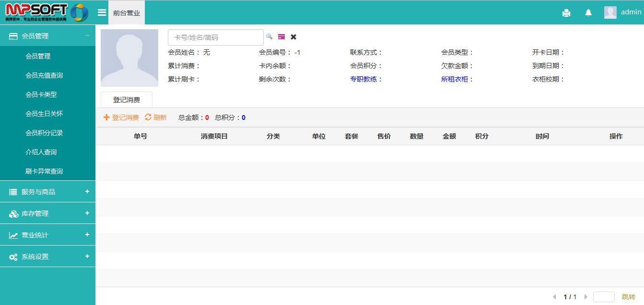Open the printer icon in top bar
644x305 pixels.
(x=566, y=13)
